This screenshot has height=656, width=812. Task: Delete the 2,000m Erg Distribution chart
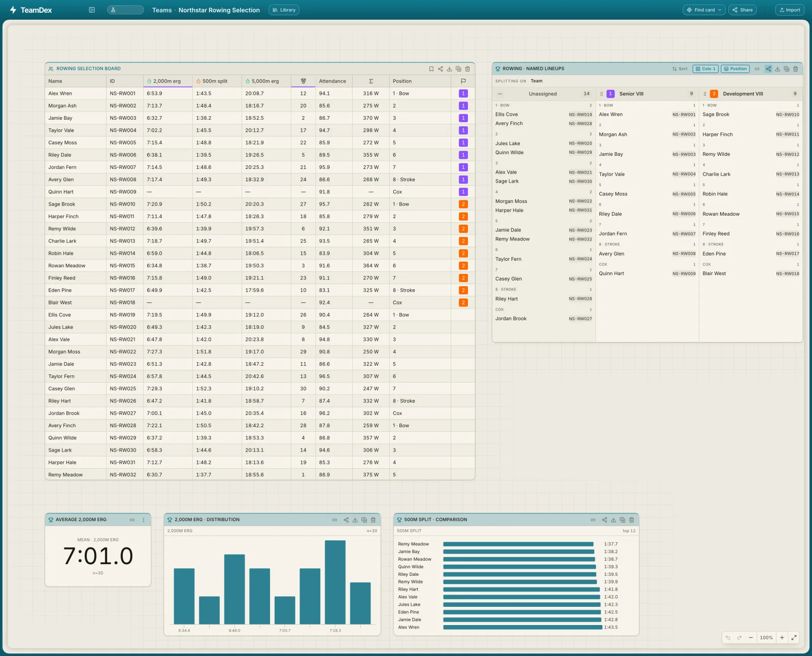tap(374, 520)
